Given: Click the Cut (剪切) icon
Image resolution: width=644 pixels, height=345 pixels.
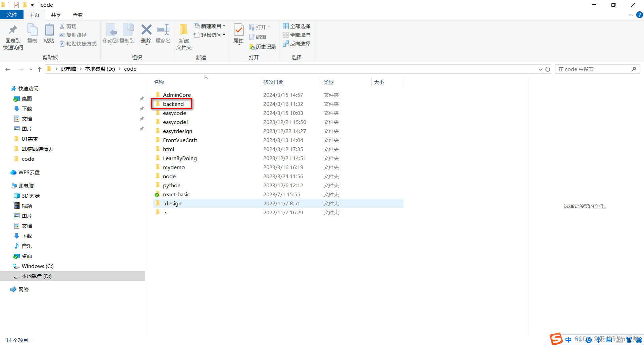Looking at the screenshot, I should click(62, 26).
